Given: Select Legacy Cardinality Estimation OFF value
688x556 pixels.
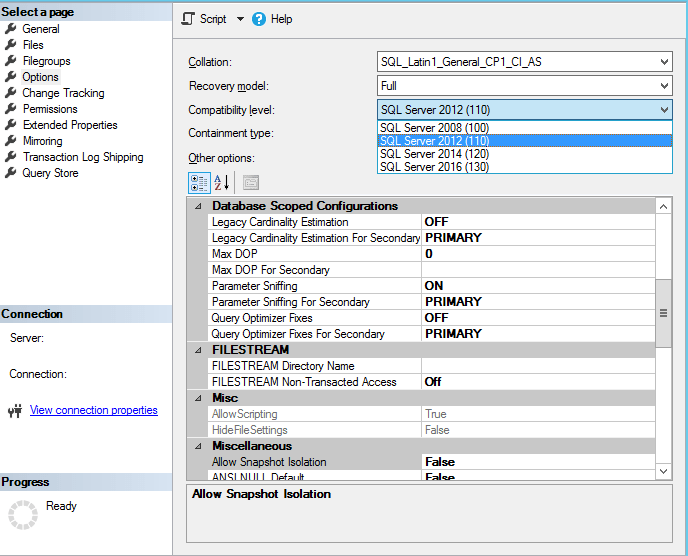Looking at the screenshot, I should [x=538, y=222].
